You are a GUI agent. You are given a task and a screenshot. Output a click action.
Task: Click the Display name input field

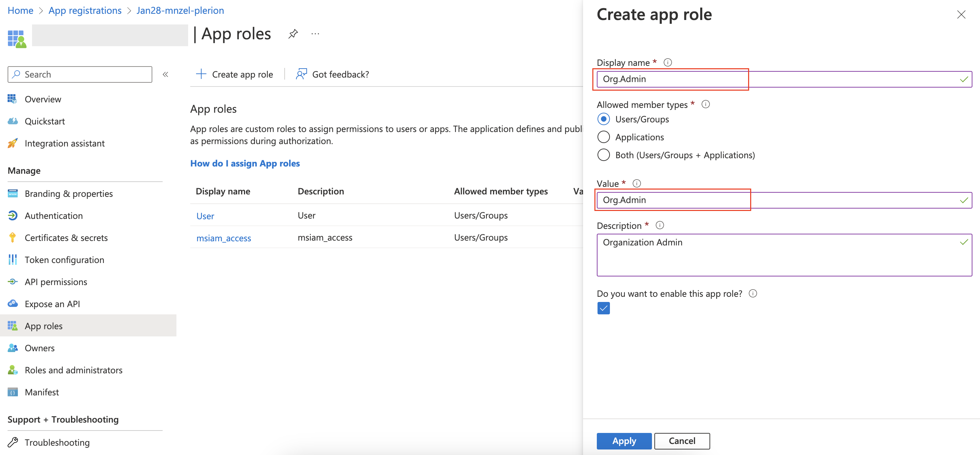[x=784, y=79]
